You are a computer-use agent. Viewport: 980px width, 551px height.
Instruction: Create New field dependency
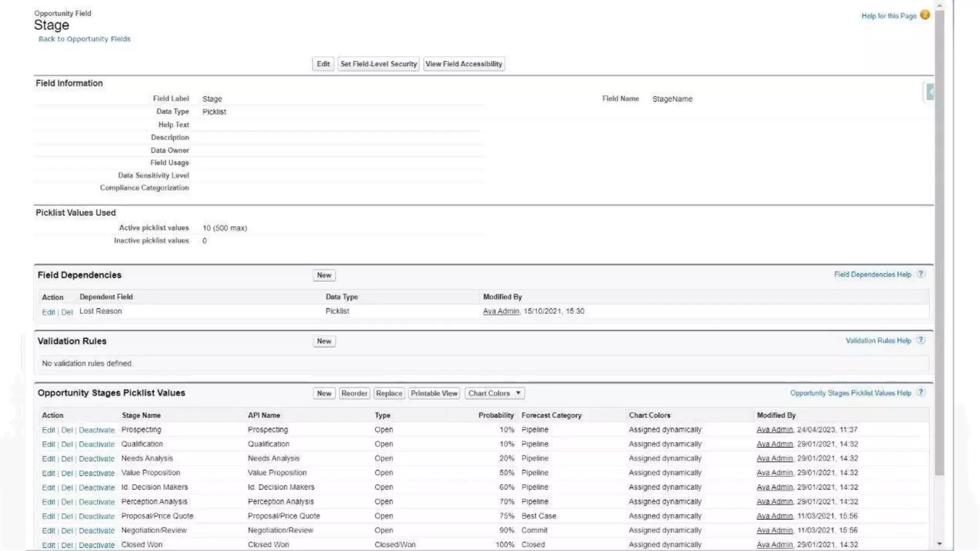[324, 275]
